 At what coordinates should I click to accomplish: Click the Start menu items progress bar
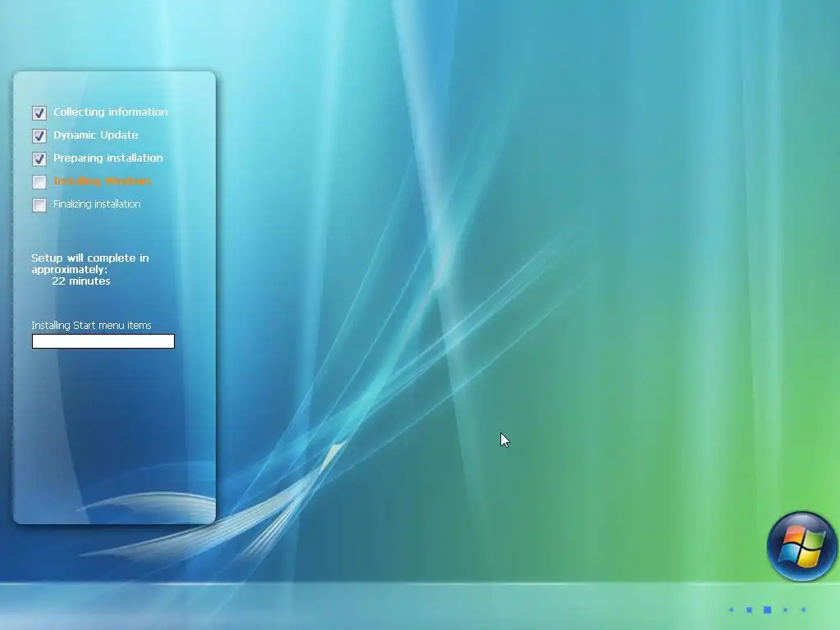(103, 341)
